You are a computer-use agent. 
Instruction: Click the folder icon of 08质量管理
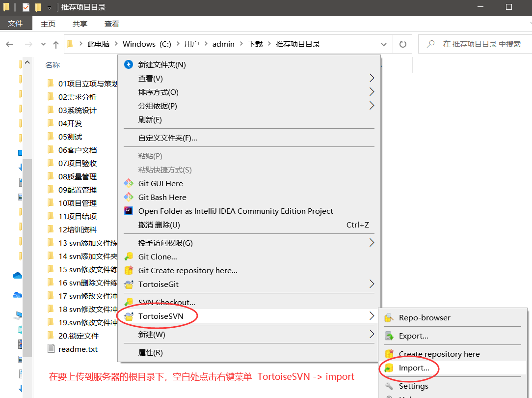(51, 176)
